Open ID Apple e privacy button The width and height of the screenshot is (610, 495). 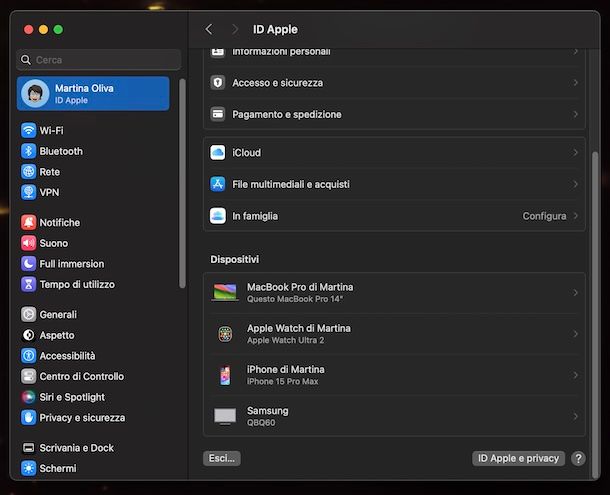(x=519, y=458)
